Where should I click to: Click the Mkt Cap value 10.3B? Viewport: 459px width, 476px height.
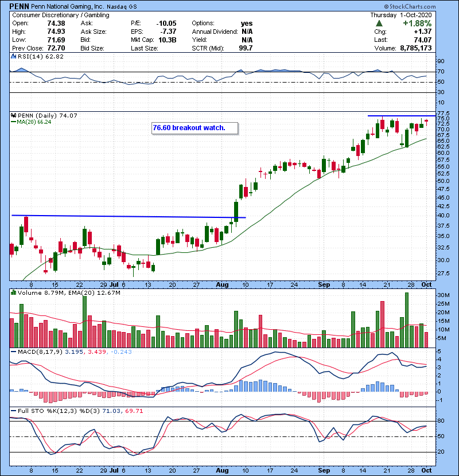click(168, 40)
